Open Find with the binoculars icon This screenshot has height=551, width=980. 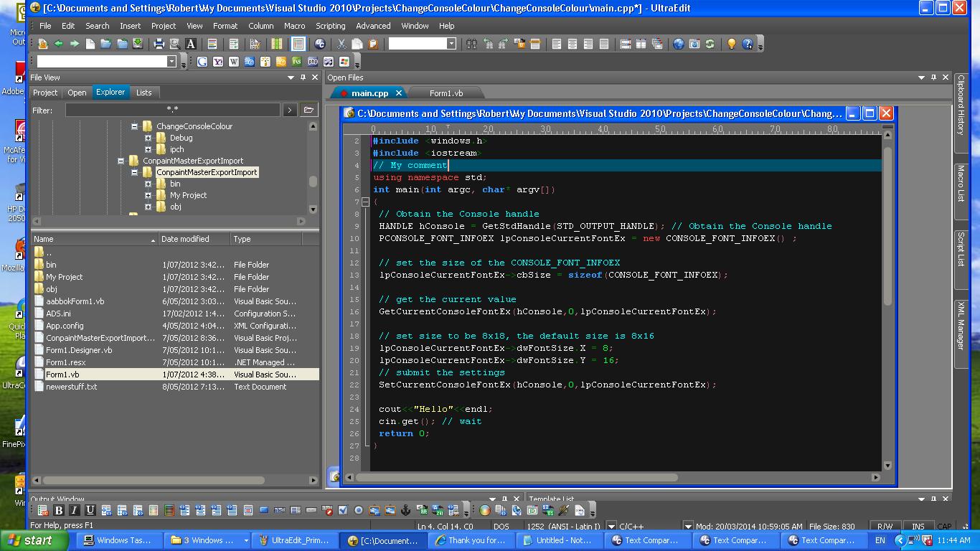tap(471, 44)
